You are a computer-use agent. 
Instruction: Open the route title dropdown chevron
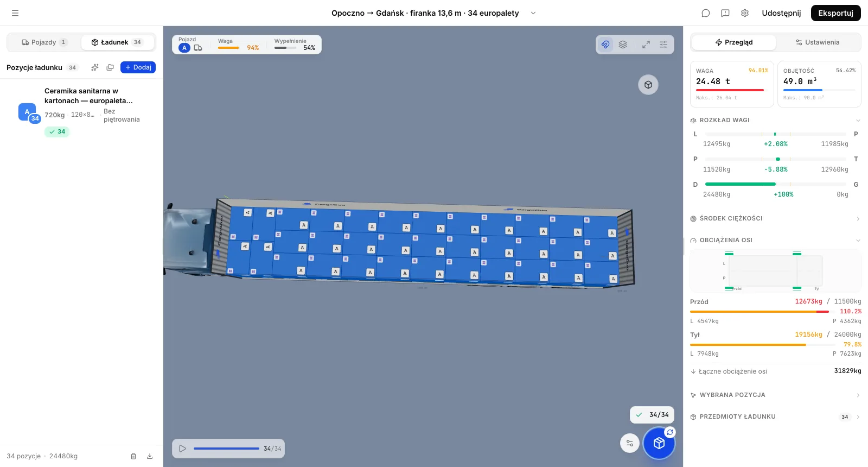point(533,13)
